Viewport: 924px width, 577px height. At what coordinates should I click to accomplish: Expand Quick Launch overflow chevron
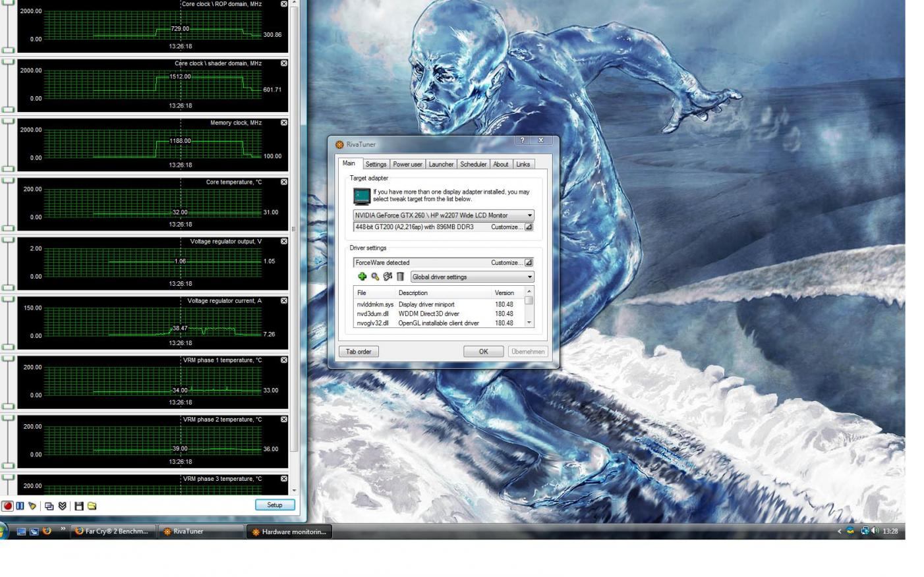(63, 528)
